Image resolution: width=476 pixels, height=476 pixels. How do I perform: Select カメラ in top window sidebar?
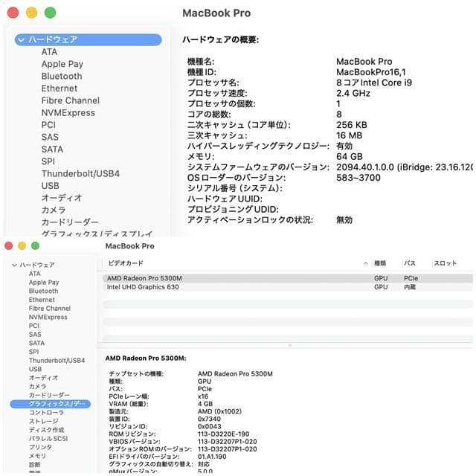click(x=54, y=210)
